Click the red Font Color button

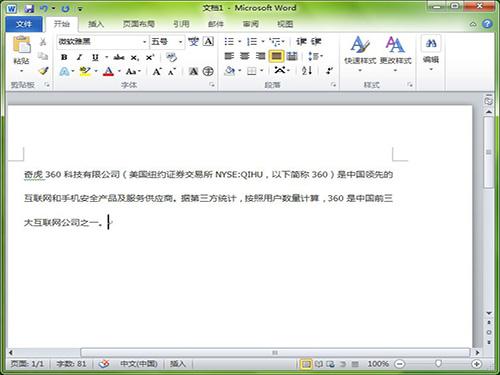coord(108,71)
